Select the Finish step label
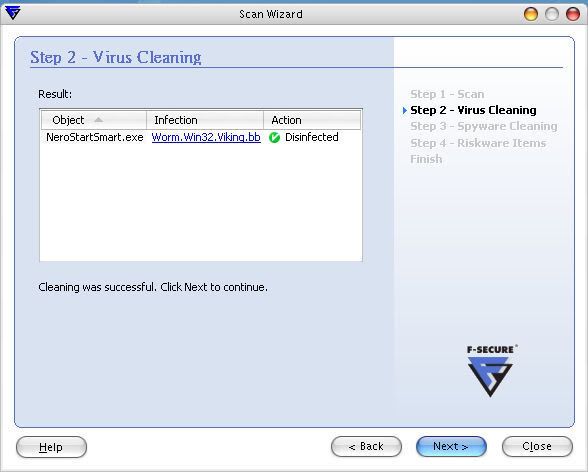The image size is (588, 472). [426, 159]
